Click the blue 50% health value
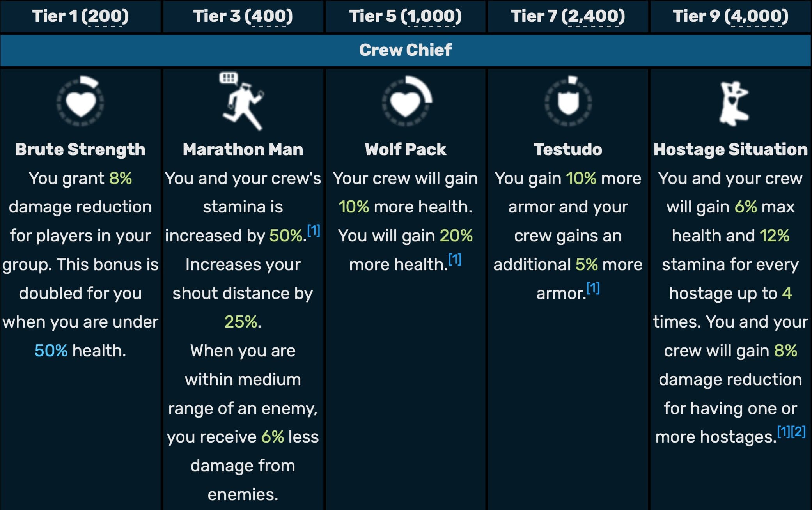 (51, 351)
